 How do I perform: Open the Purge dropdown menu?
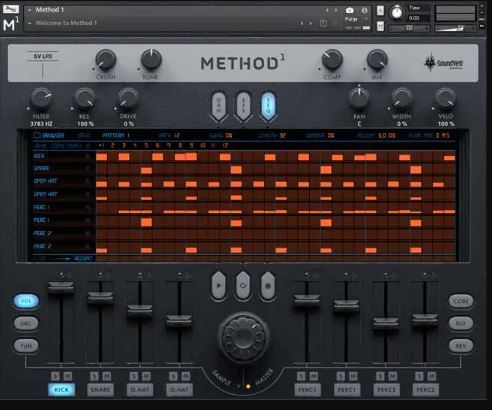[357, 19]
